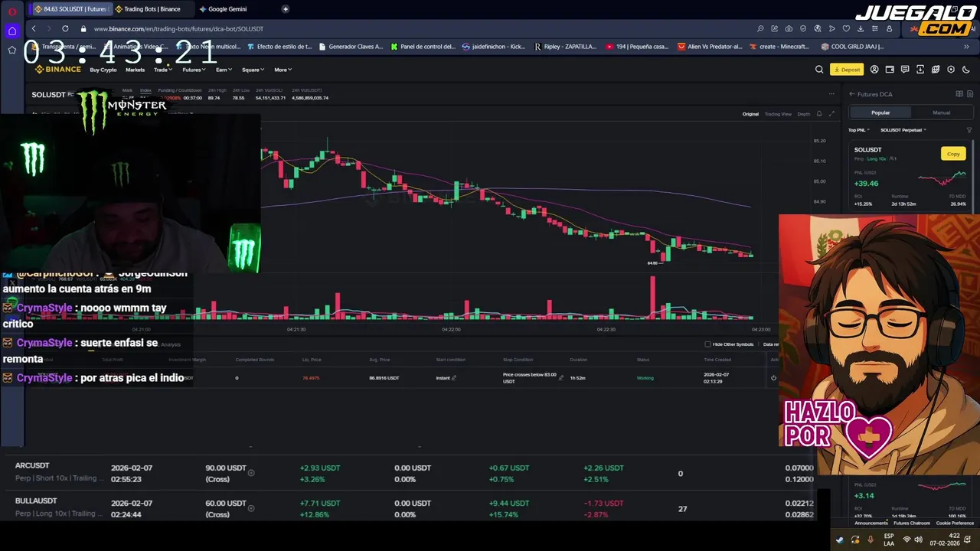Screen dimensions: 980x551
Task: Expand the chart to fullscreen
Action: (x=832, y=114)
